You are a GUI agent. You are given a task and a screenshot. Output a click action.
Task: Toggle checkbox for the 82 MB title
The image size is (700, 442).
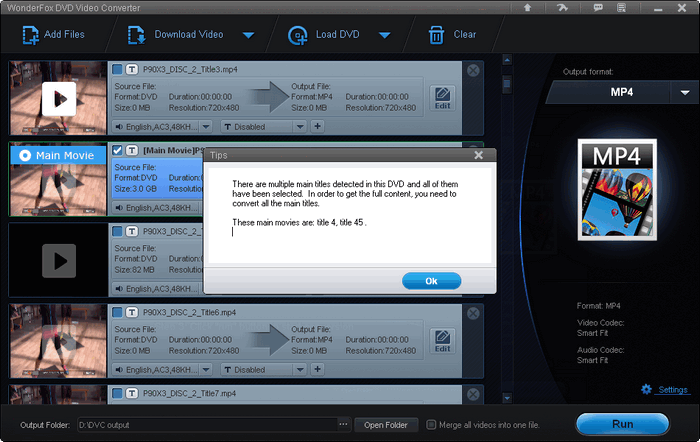[117, 231]
